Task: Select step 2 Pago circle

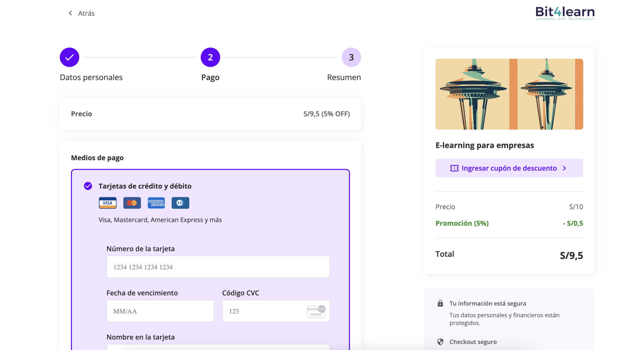Action: [210, 57]
